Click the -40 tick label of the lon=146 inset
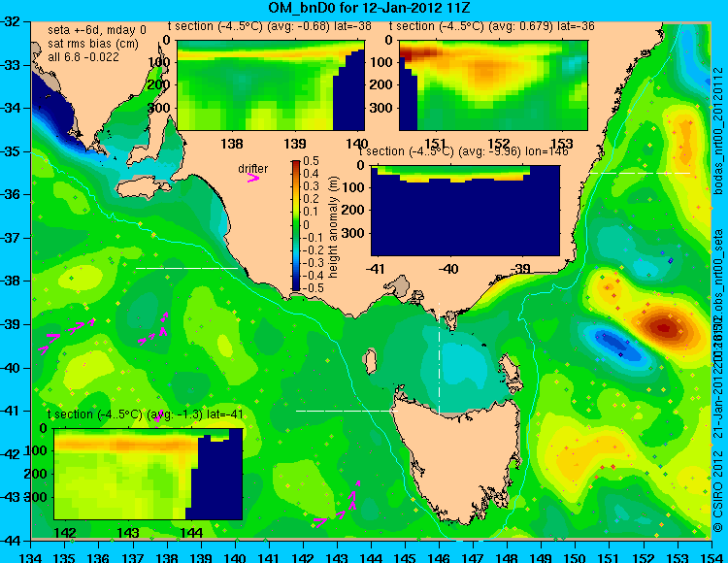 448,269
